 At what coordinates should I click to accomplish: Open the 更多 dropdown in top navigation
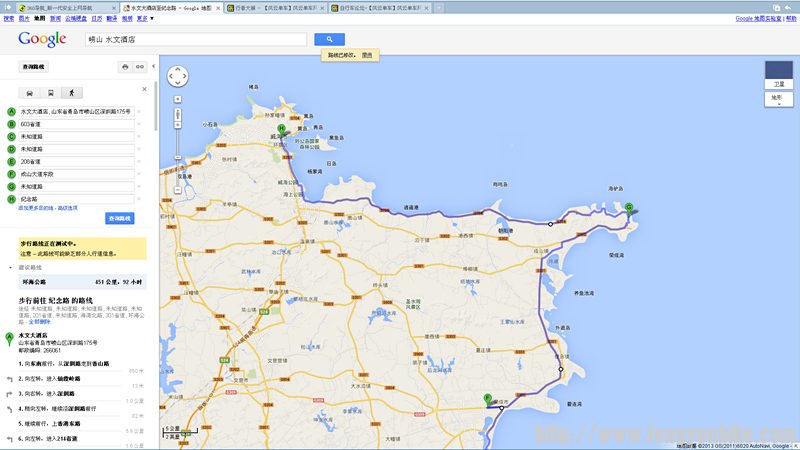coord(145,18)
